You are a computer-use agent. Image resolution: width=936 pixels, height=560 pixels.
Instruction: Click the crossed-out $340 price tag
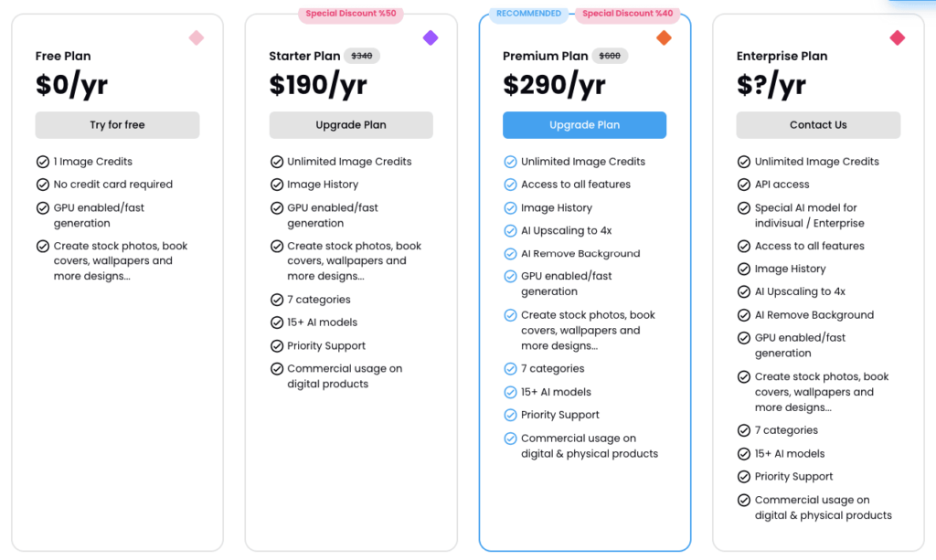pos(362,56)
